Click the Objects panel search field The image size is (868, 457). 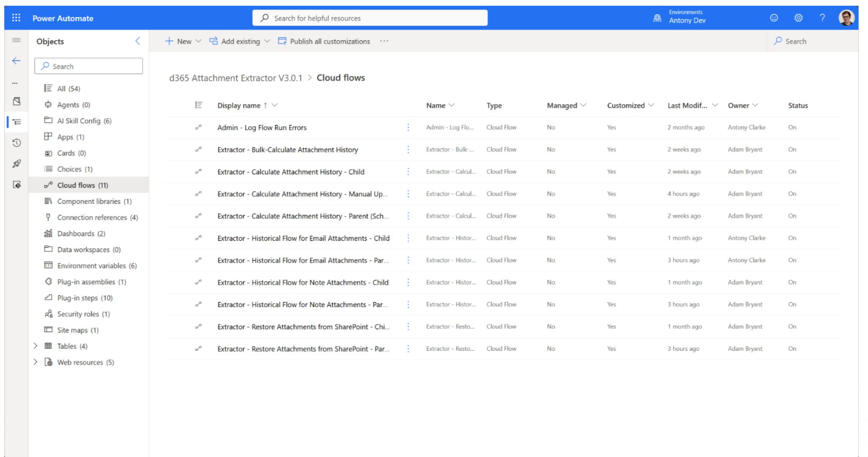[x=89, y=66]
